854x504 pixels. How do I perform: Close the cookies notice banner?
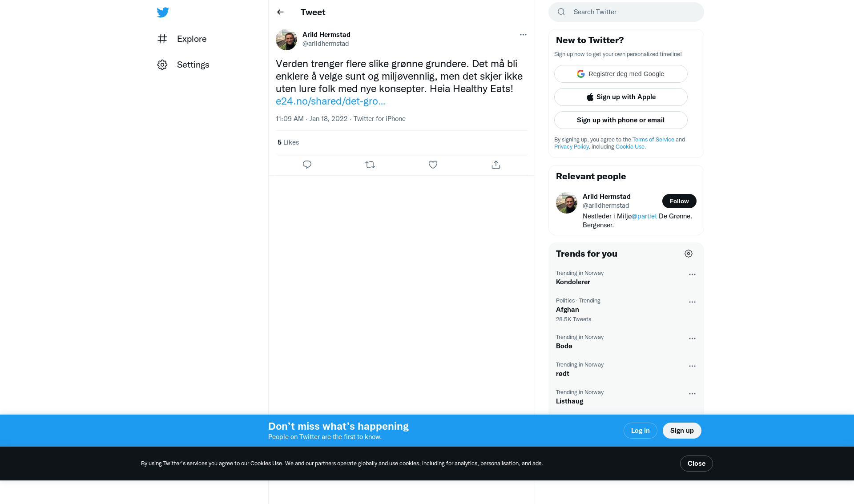click(697, 464)
